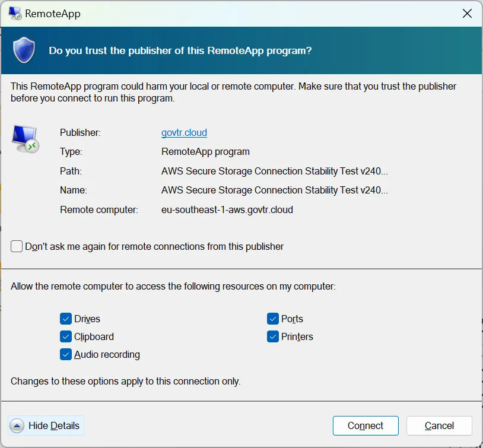483x448 pixels.
Task: Click the Cancel button
Action: pyautogui.click(x=439, y=425)
